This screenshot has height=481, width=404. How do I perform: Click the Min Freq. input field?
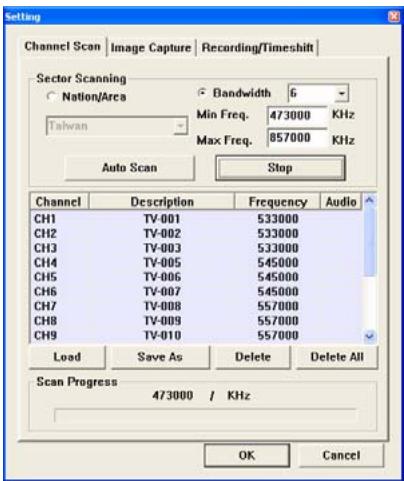pos(297,116)
